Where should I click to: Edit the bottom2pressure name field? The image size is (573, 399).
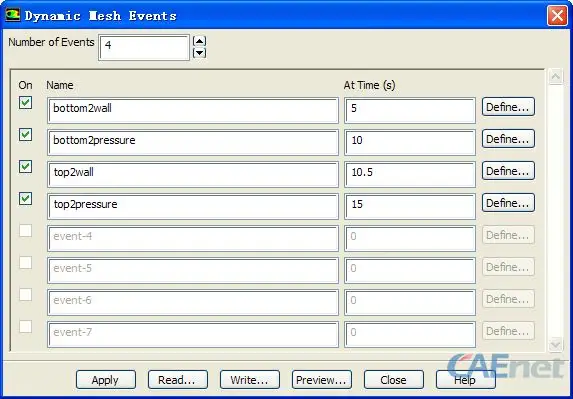pyautogui.click(x=193, y=142)
